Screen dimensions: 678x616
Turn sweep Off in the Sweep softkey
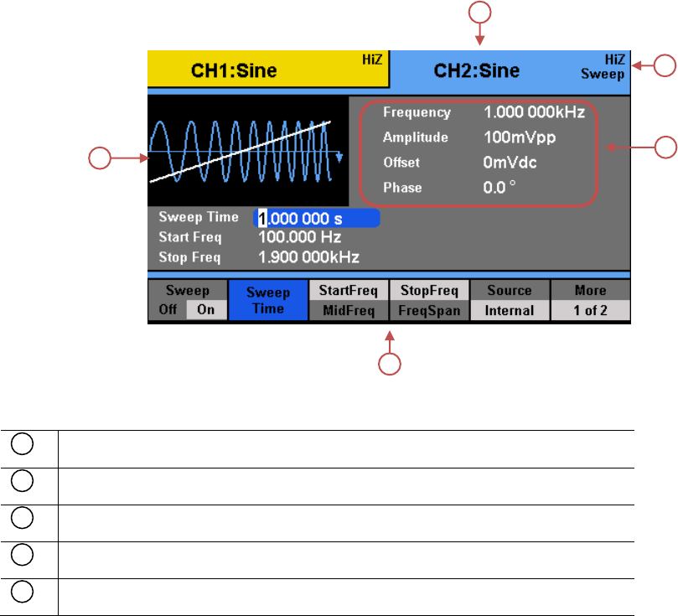[168, 309]
